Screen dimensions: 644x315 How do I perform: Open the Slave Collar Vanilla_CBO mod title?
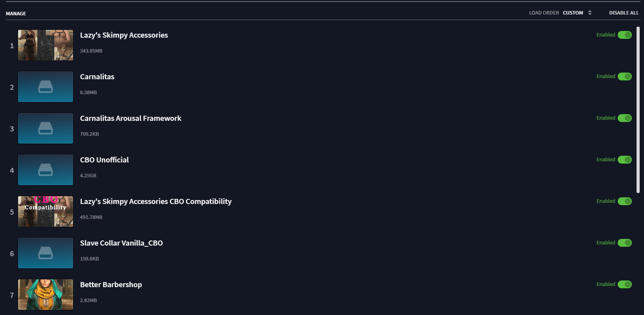[x=121, y=243]
